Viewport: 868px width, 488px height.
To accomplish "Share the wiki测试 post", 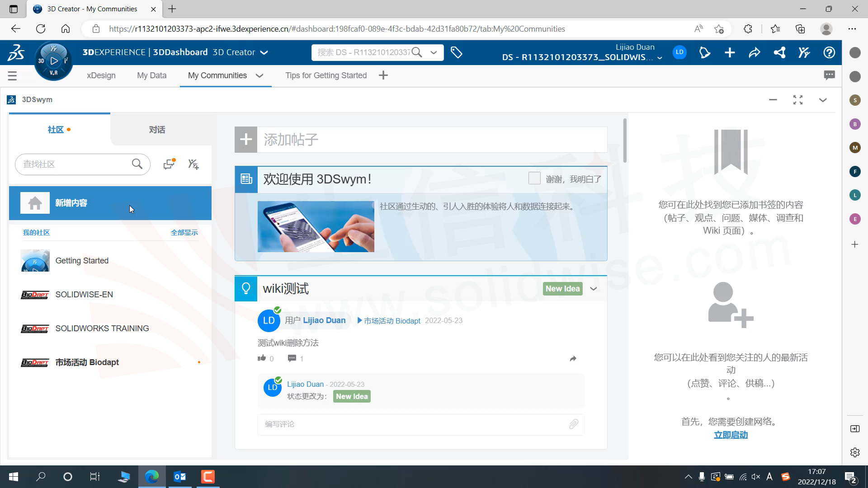I will 573,358.
